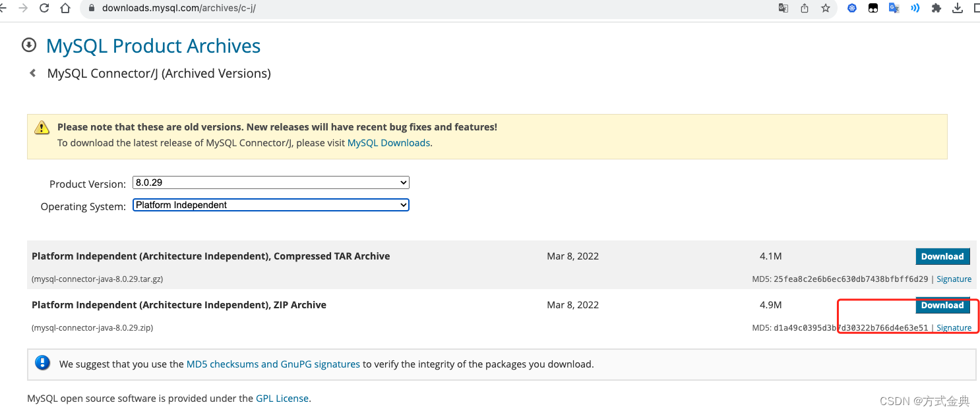Viewport: 980px width, 413px height.
Task: Go to the browser home page icon
Action: click(65, 9)
